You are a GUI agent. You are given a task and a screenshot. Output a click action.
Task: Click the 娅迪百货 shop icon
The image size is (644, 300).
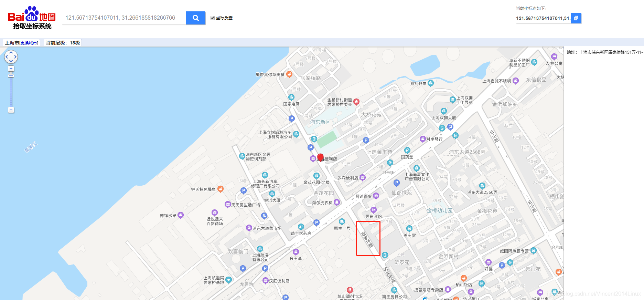tap(376, 196)
